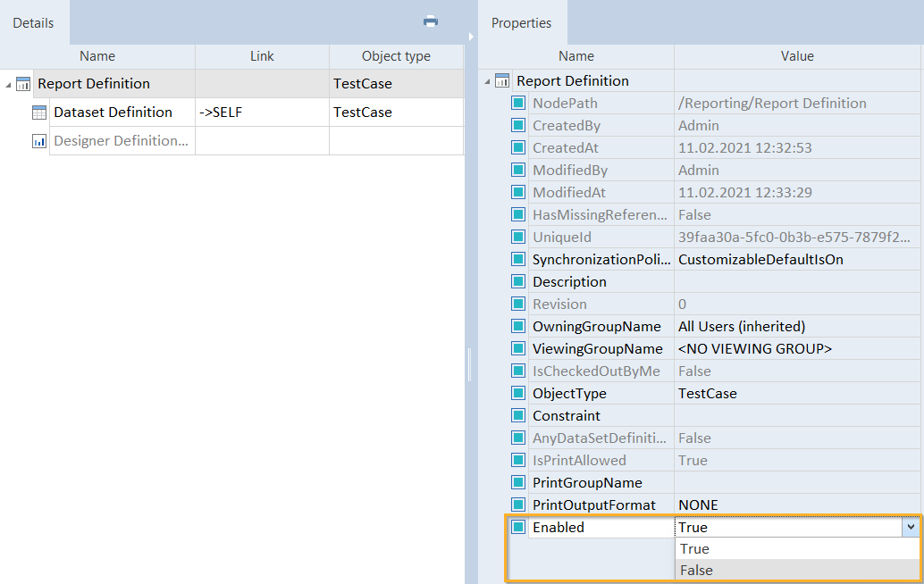The width and height of the screenshot is (924, 584).
Task: Click the Dataset Definition table icon
Action: [39, 113]
